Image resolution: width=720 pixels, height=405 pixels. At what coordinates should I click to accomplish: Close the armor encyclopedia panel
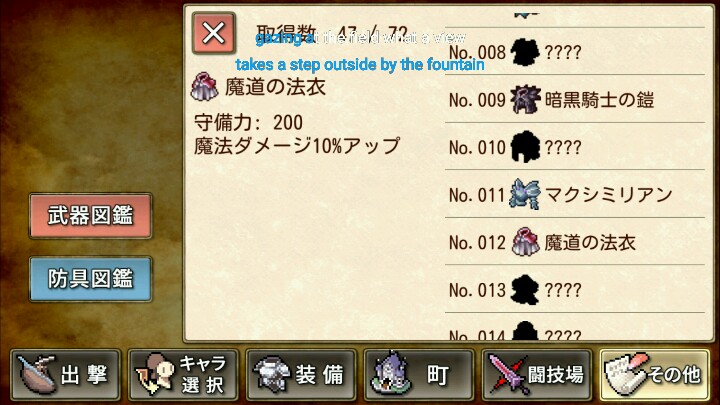click(214, 33)
